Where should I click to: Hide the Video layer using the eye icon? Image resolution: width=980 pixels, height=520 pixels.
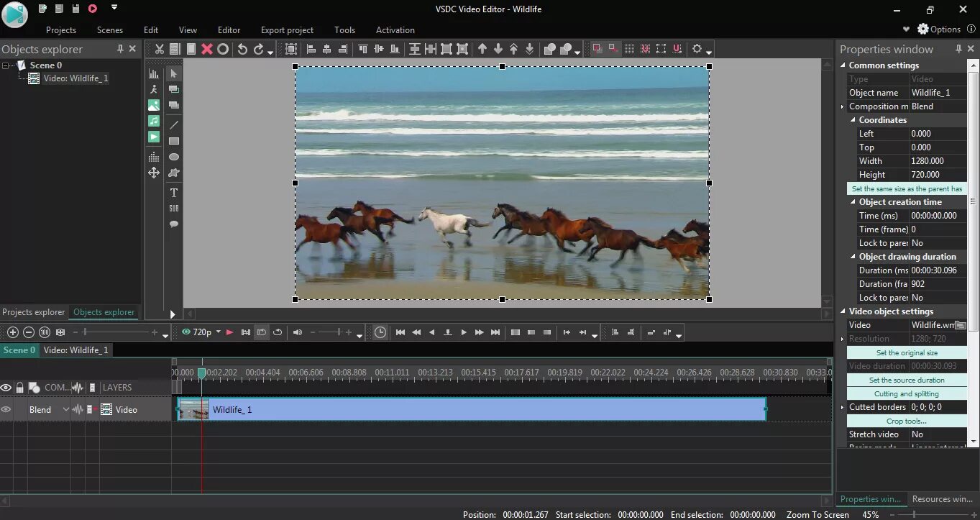click(x=6, y=409)
